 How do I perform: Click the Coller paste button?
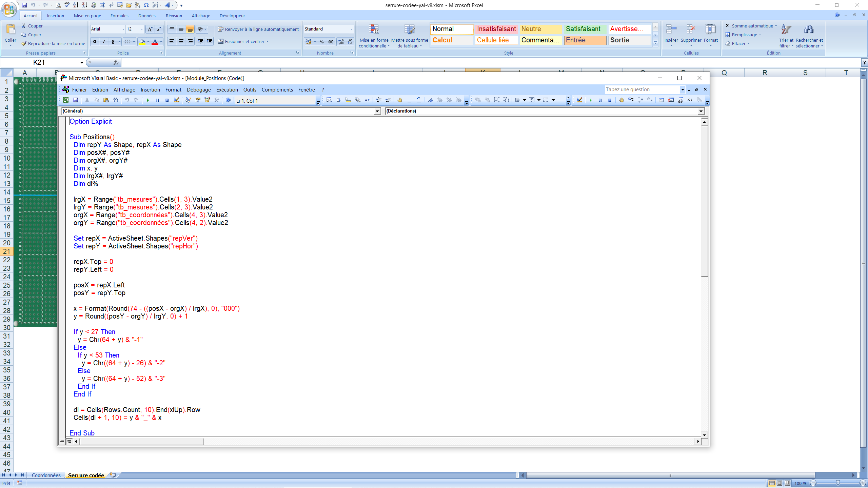pos(11,35)
